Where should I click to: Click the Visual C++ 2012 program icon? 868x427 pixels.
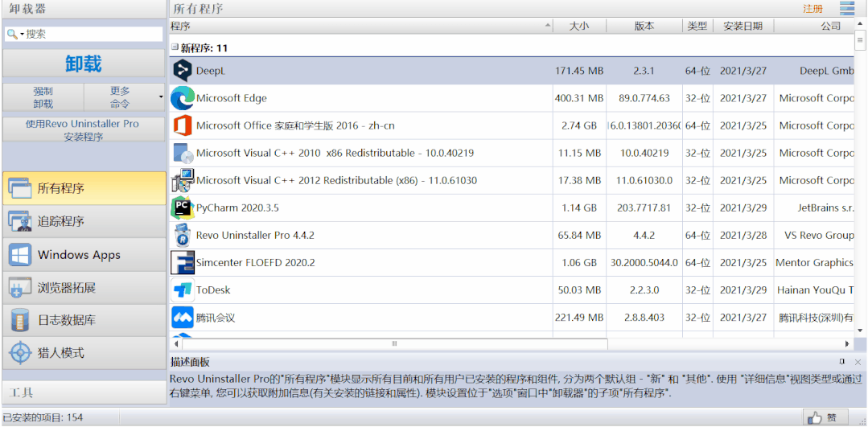pyautogui.click(x=182, y=180)
